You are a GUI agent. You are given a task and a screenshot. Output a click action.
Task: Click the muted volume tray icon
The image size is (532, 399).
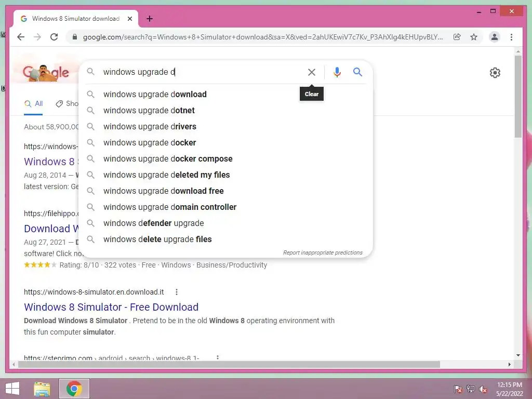(x=483, y=389)
